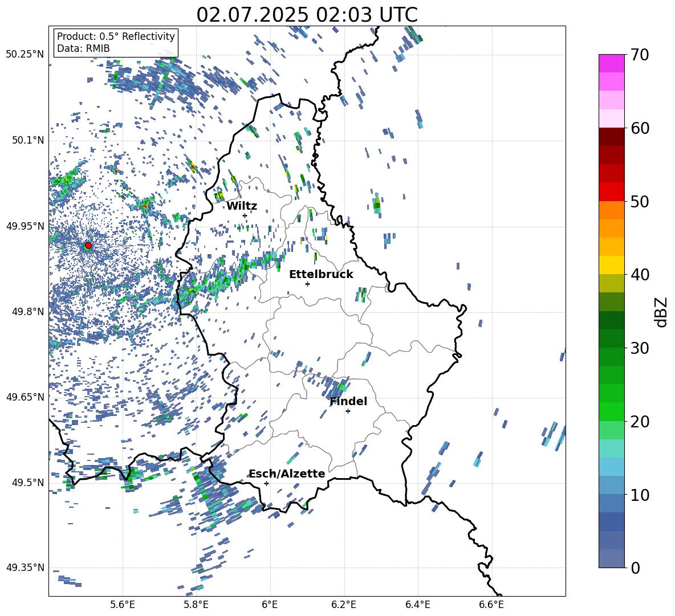This screenshot has width=675, height=616.
Task: Click the bright red colorbar swatch near 50
Action: tap(611, 192)
